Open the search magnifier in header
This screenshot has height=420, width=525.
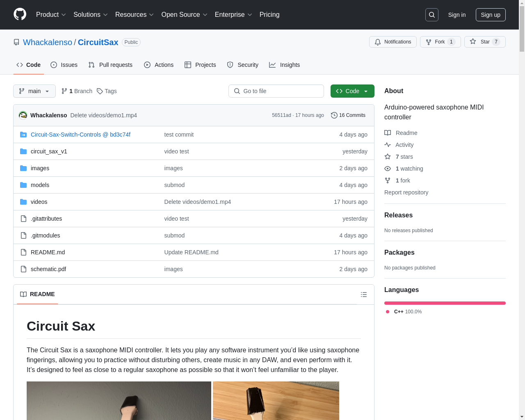(x=432, y=15)
